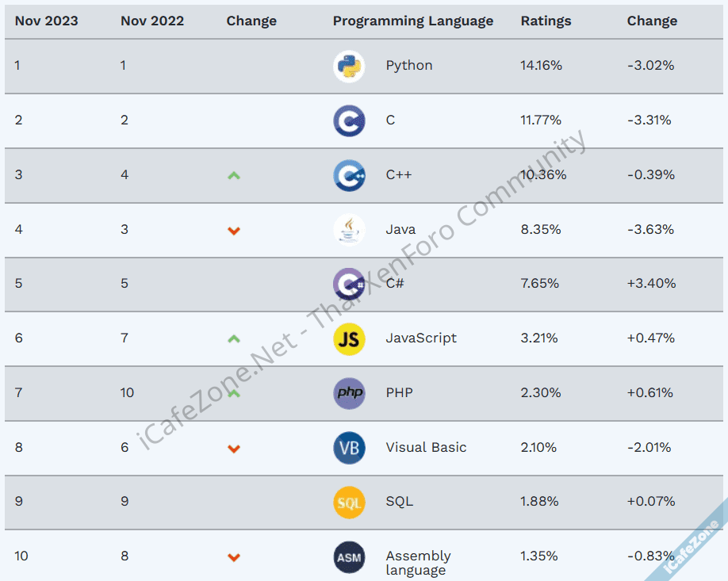Click the iCafeZone corner ribbon badge
The width and height of the screenshot is (728, 581).
point(693,547)
